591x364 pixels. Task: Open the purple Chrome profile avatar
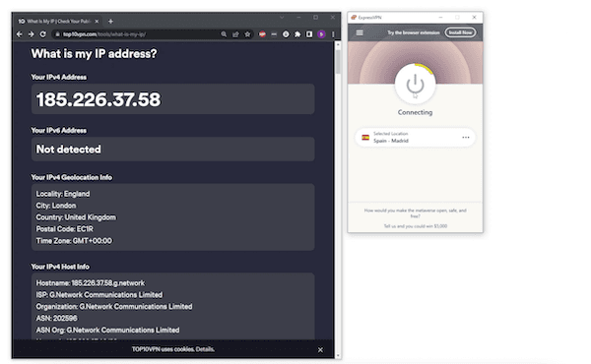click(321, 34)
